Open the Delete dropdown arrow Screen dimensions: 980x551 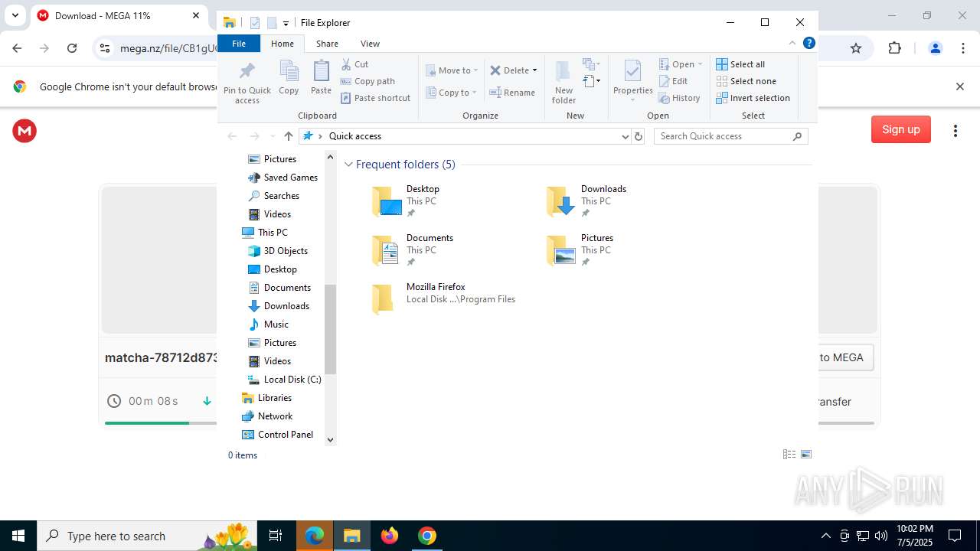pos(534,70)
